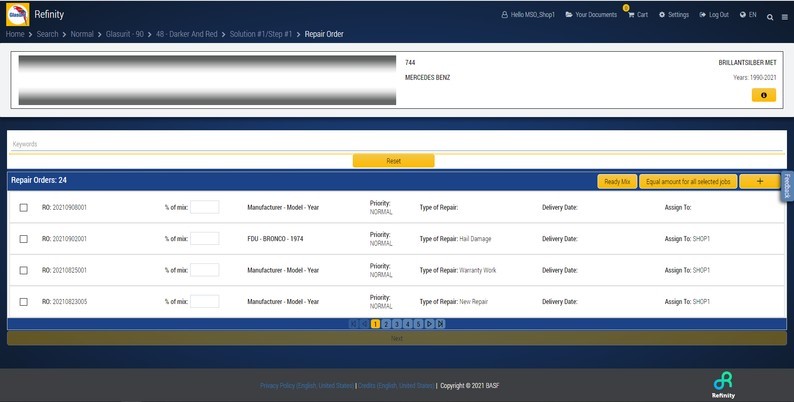Go to next page arrow

coord(429,324)
